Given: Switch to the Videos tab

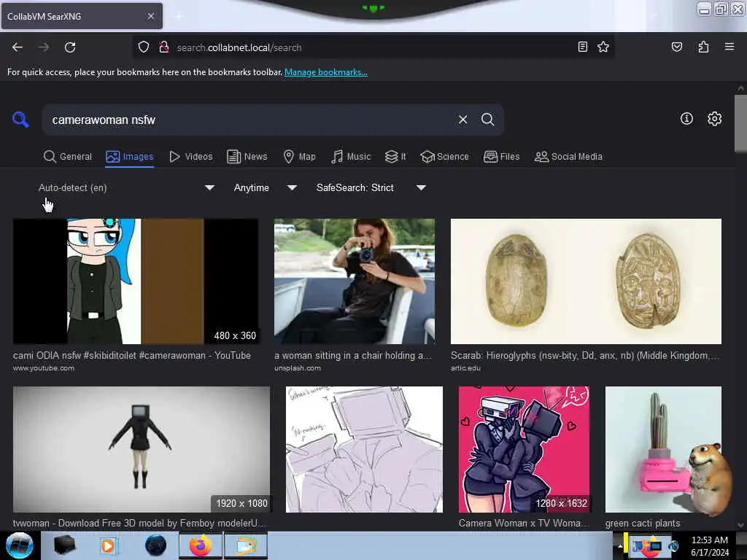Looking at the screenshot, I should pyautogui.click(x=190, y=157).
